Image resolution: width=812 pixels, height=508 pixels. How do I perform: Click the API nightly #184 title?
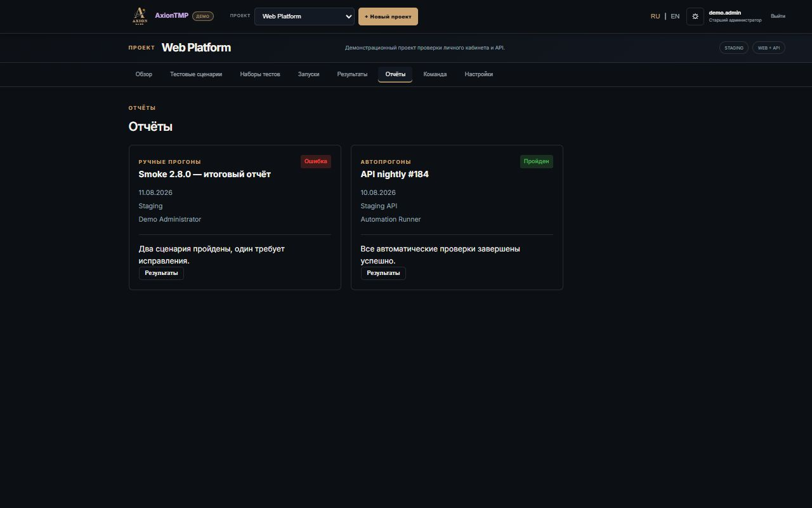pos(395,174)
